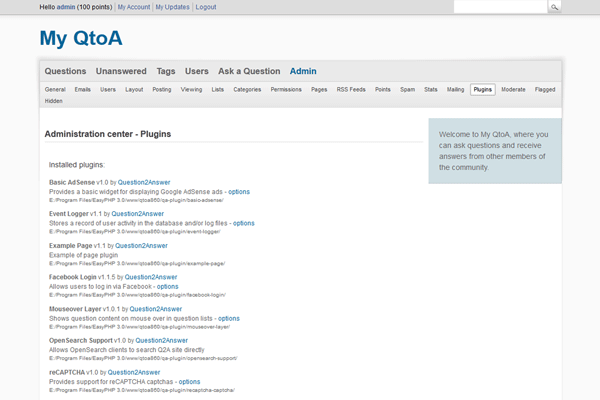Select Ask a Question in navigation
The height and width of the screenshot is (400, 600).
coord(249,71)
